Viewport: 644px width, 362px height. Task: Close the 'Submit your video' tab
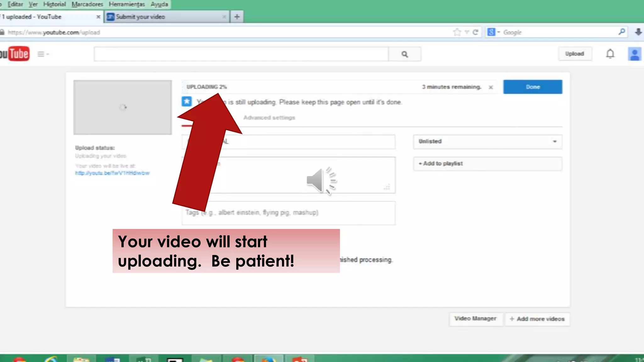pyautogui.click(x=224, y=17)
